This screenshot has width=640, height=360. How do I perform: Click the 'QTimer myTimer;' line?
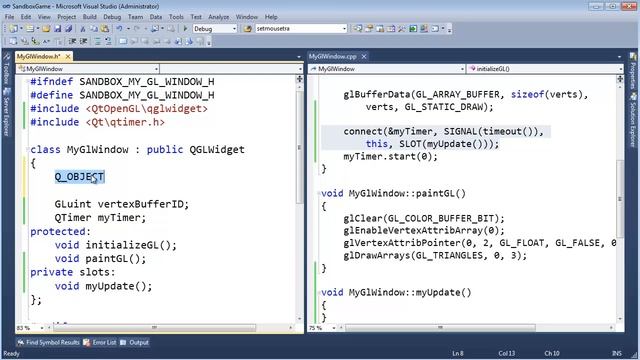(x=100, y=218)
